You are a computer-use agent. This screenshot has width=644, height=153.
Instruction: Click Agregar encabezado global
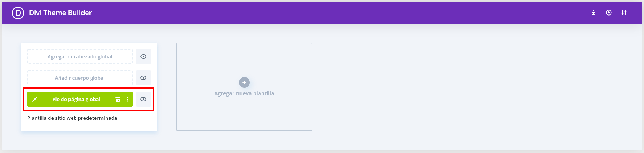pos(80,56)
